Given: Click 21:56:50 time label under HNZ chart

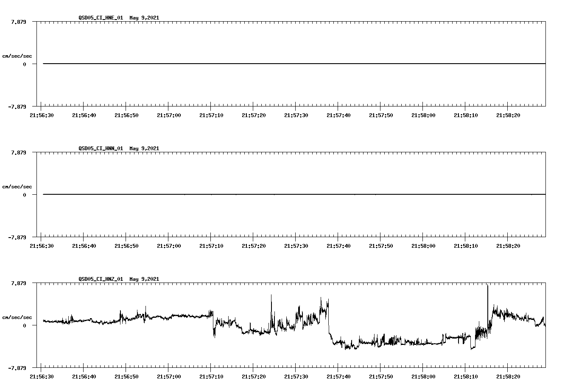Looking at the screenshot, I should (126, 377).
